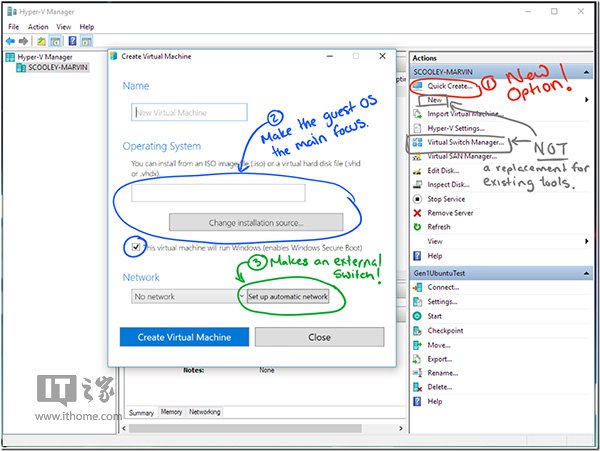The image size is (600, 451).
Task: Click the horizontal scrollbar in details pane
Action: click(245, 428)
